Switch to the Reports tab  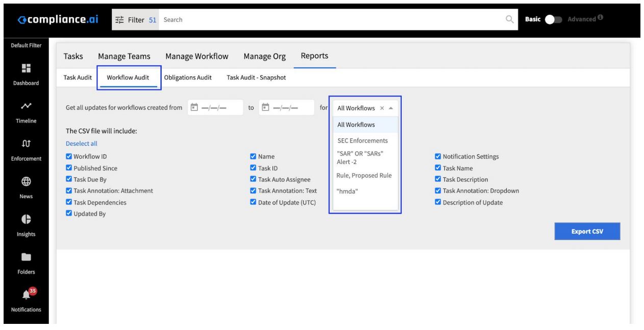pos(314,56)
